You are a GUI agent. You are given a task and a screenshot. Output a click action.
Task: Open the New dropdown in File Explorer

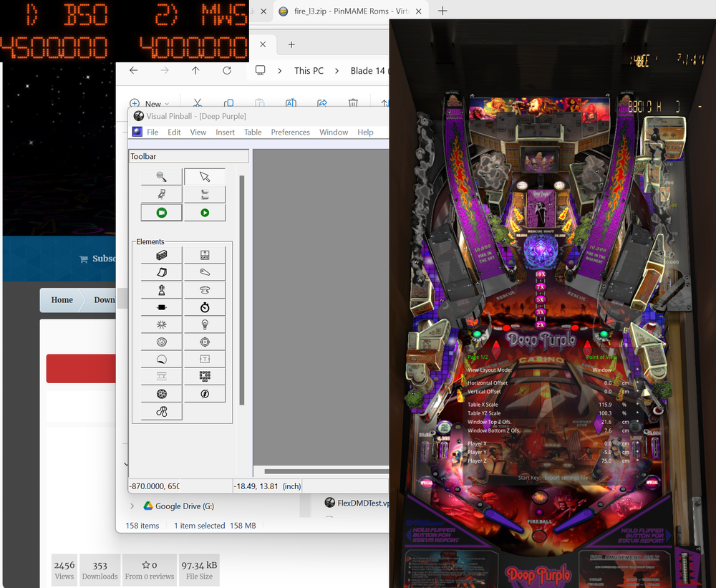click(x=150, y=104)
